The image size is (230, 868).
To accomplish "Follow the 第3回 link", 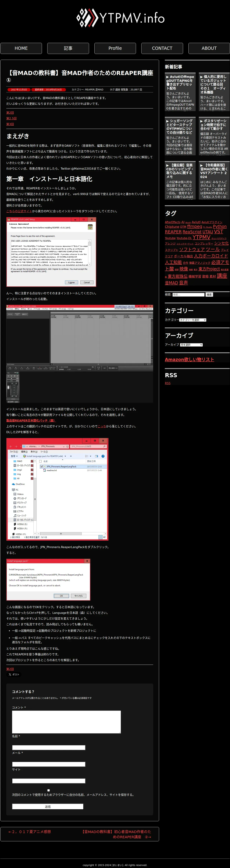I will 10,124.
